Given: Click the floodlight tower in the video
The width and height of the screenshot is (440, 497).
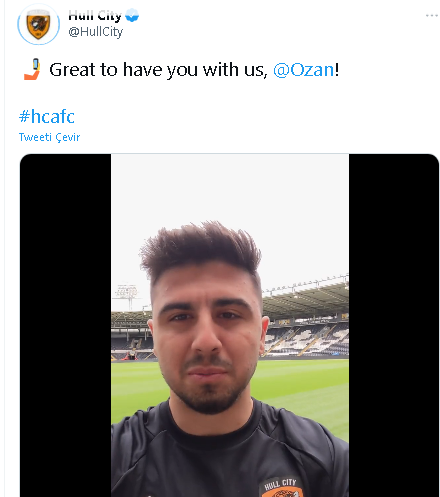Looking at the screenshot, I should 126,297.
